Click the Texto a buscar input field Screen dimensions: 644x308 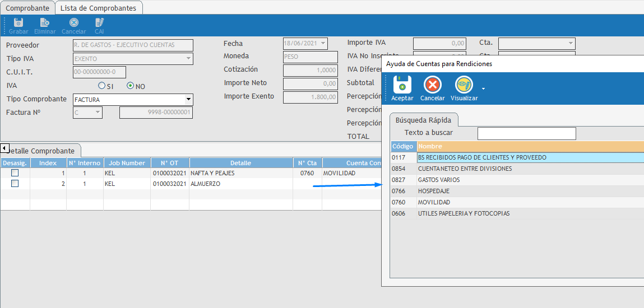pos(526,133)
